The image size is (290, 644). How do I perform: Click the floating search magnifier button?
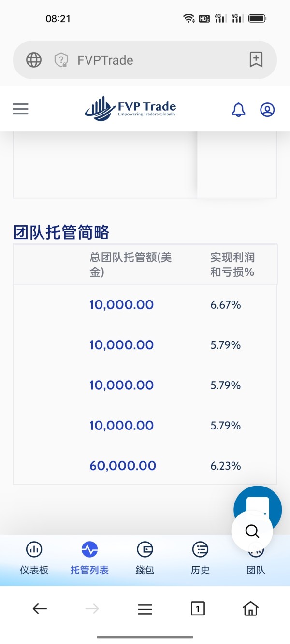click(x=252, y=531)
